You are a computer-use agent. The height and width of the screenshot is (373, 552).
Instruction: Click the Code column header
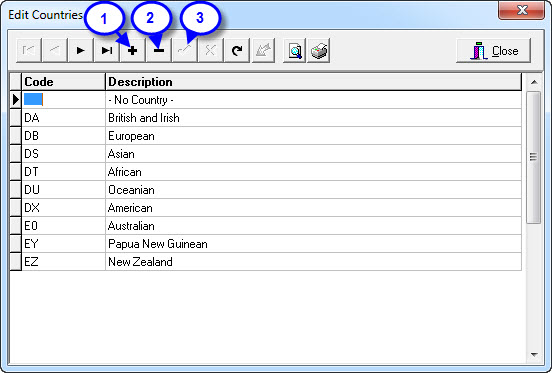click(x=63, y=82)
